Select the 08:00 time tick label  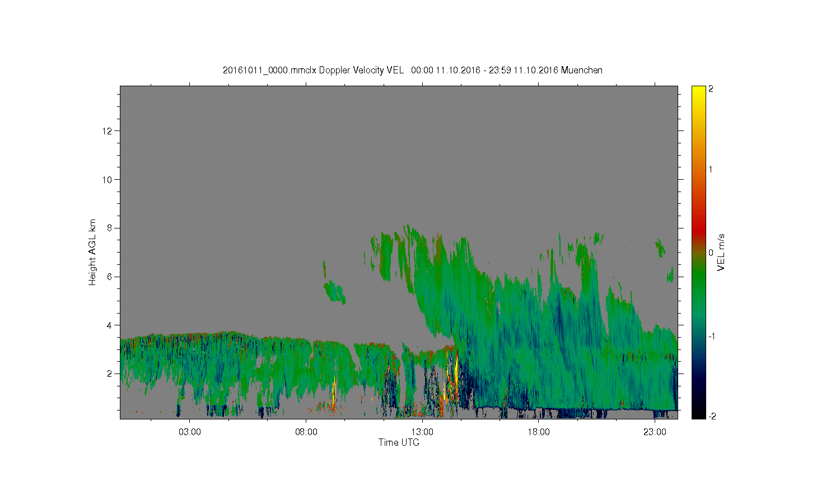(306, 432)
